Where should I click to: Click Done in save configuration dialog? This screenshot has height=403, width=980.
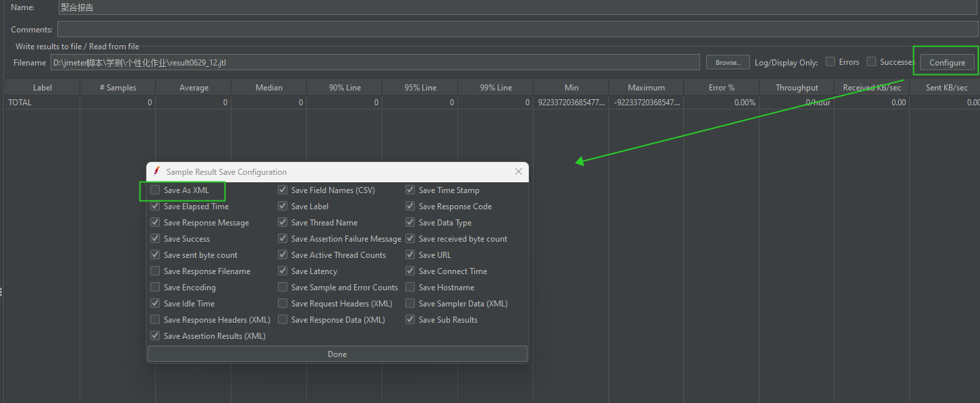337,354
